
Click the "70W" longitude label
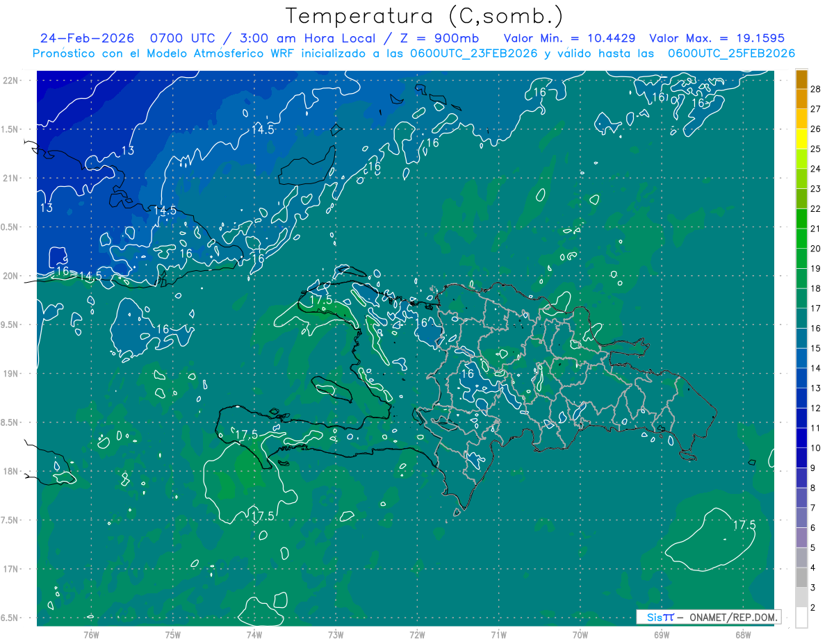pos(580,634)
